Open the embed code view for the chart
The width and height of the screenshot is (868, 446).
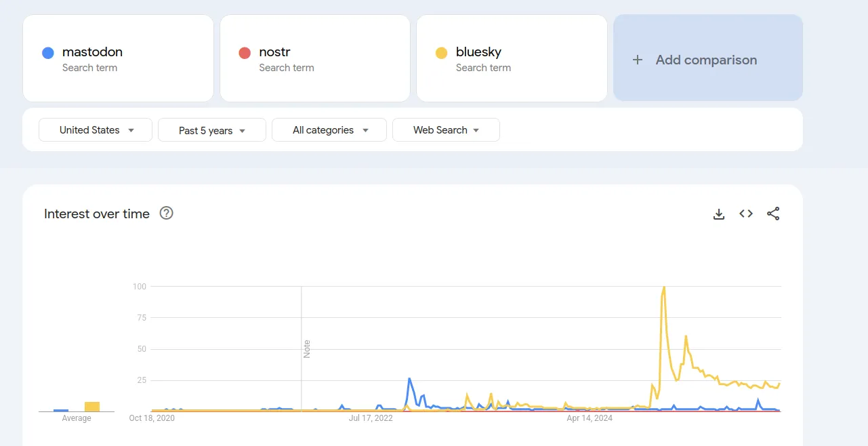pos(745,214)
